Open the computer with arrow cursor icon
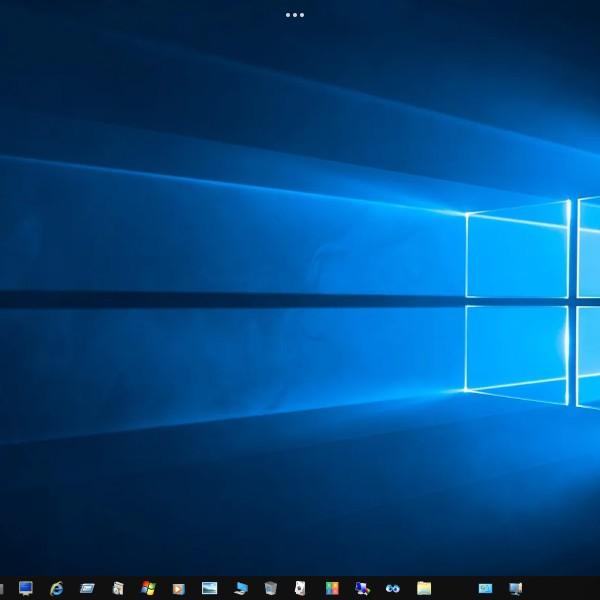The width and height of the screenshot is (600, 600). (x=362, y=588)
